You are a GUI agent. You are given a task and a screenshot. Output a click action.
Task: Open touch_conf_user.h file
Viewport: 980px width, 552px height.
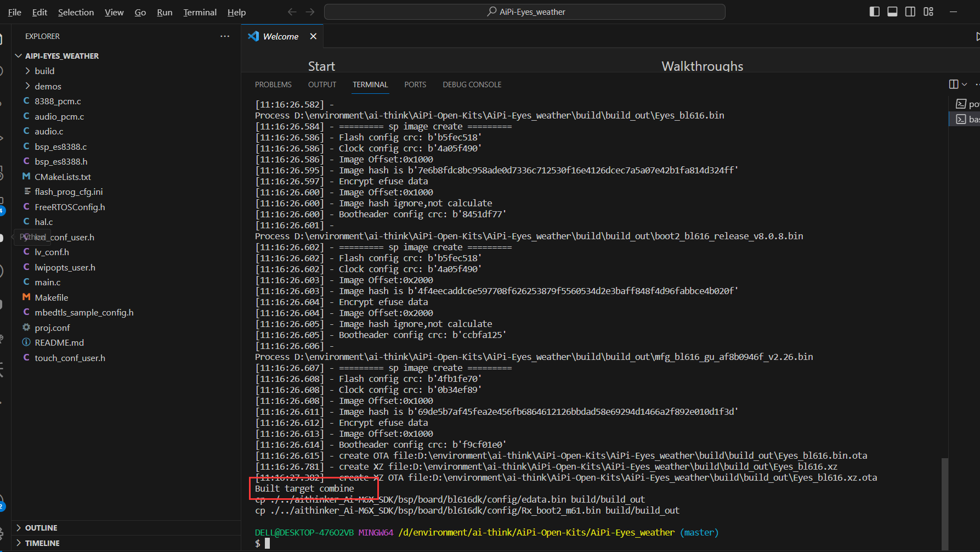coord(126,358)
